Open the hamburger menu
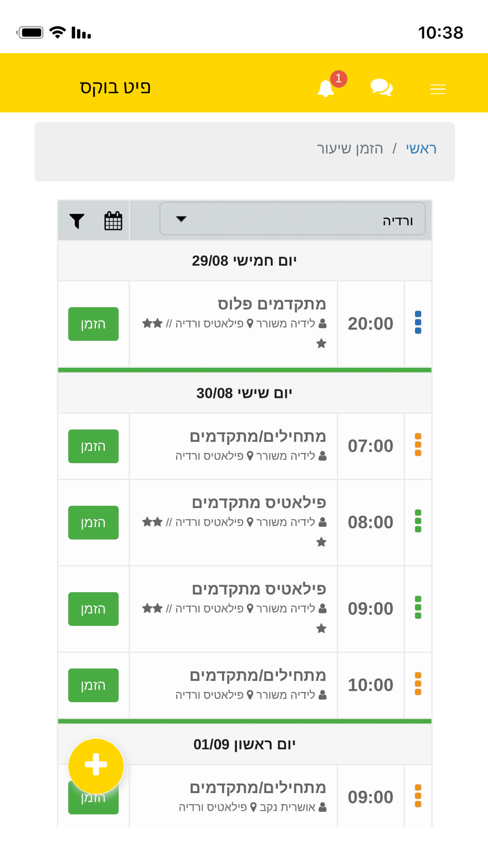The width and height of the screenshot is (488, 868). 438,89
